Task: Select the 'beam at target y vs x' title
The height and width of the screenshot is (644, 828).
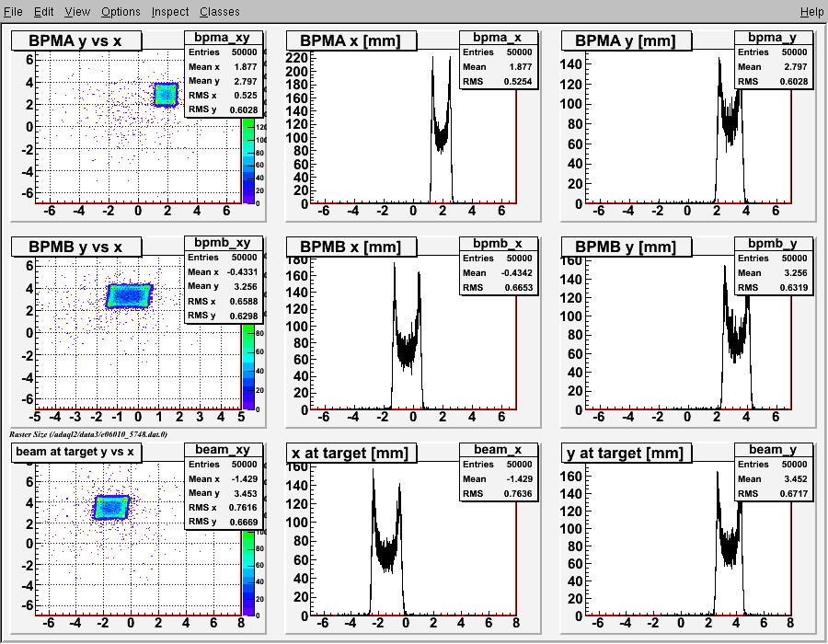Action: (x=76, y=452)
